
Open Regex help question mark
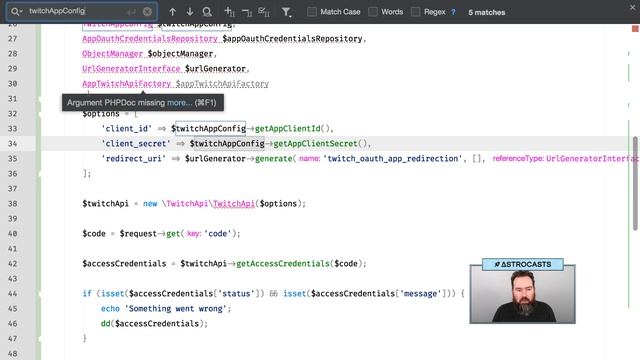point(453,12)
